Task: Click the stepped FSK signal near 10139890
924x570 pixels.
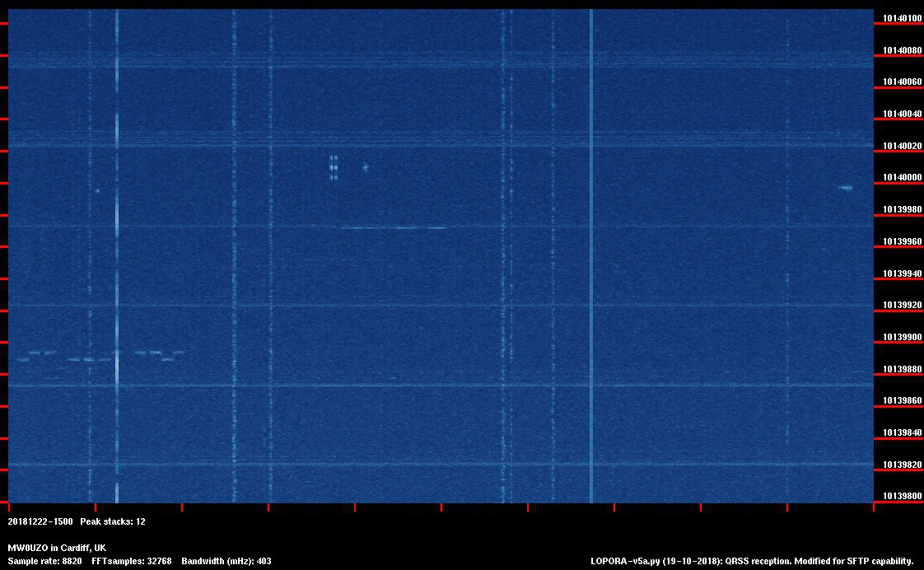Action: pyautogui.click(x=99, y=356)
